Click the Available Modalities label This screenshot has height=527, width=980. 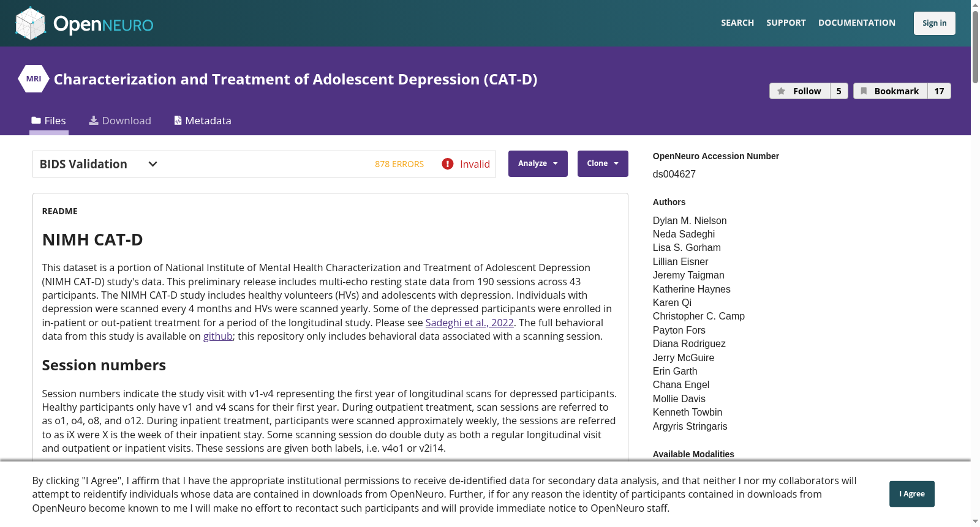pos(693,454)
